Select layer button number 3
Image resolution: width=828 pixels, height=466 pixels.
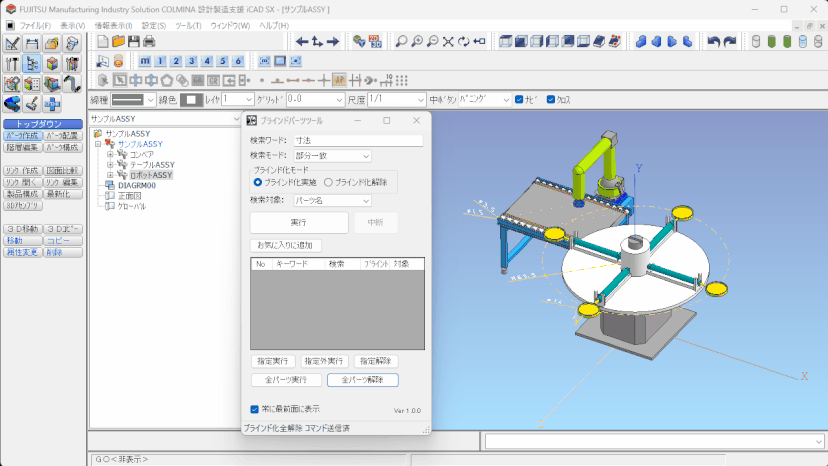point(191,61)
